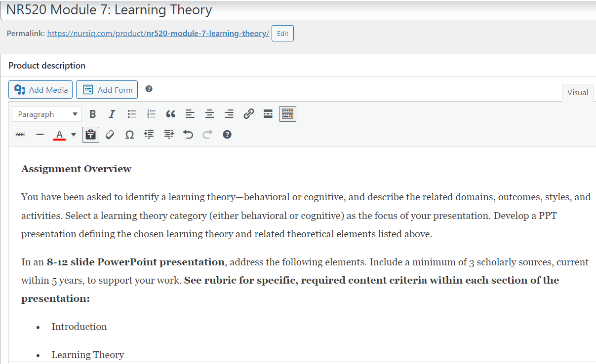
Task: Undo the last change
Action: (x=188, y=134)
